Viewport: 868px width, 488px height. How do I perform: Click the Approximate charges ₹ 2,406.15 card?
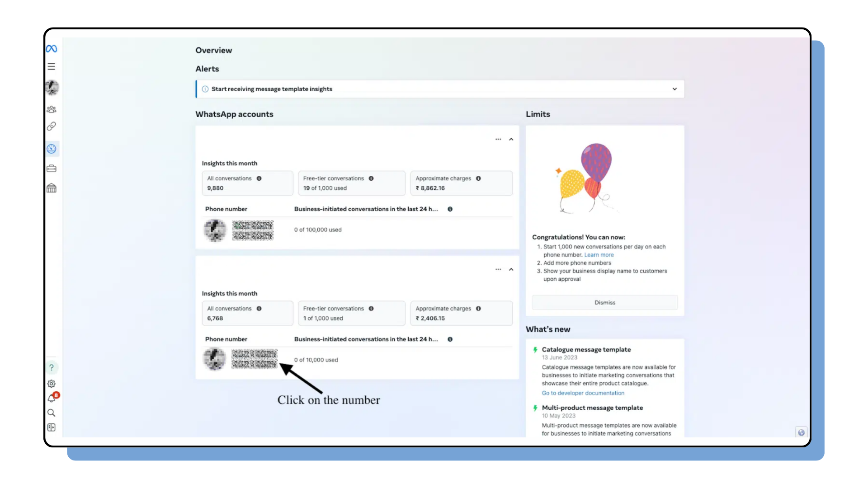click(x=462, y=313)
